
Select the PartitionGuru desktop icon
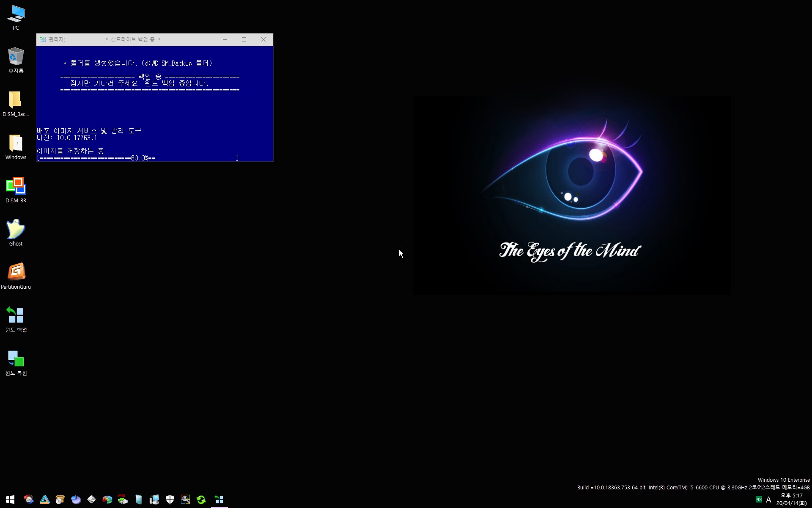pyautogui.click(x=16, y=276)
